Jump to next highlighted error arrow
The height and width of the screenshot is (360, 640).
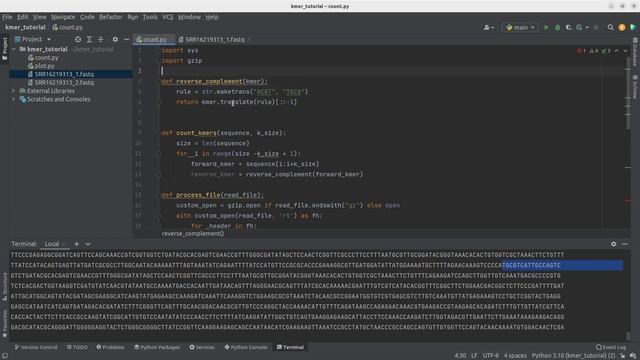pos(625,51)
